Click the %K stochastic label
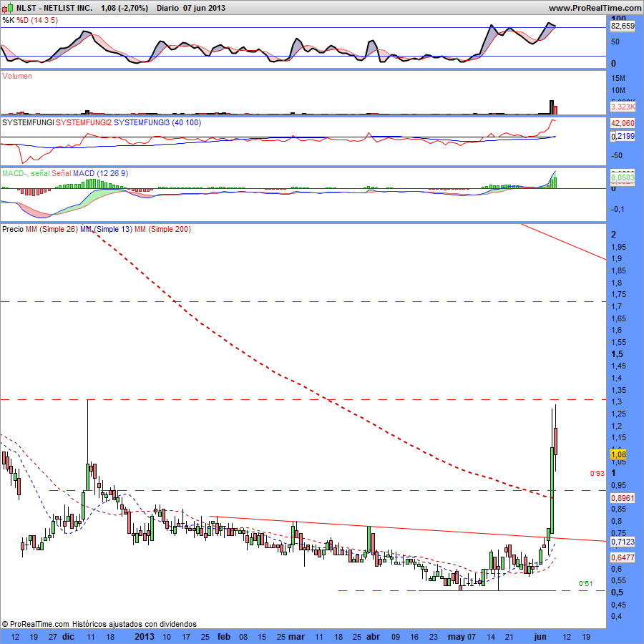Viewport: 644px width, 644px height. [x=8, y=20]
